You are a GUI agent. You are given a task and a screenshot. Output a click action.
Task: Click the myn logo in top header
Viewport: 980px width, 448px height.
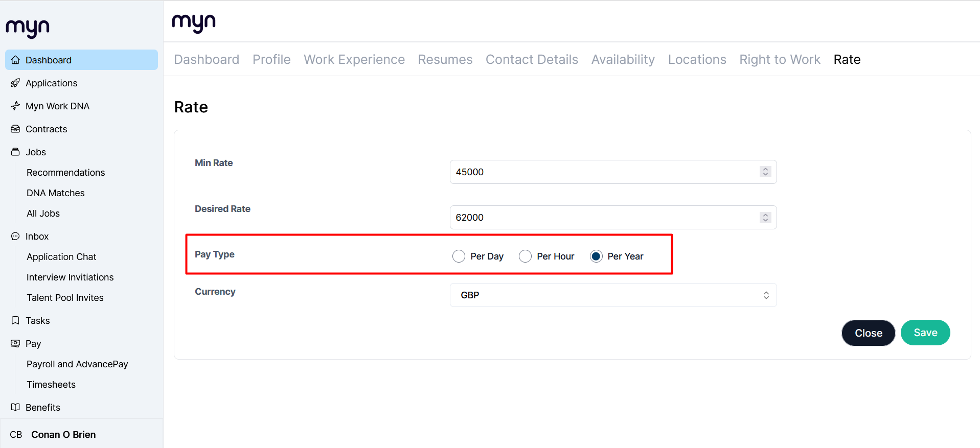(194, 23)
